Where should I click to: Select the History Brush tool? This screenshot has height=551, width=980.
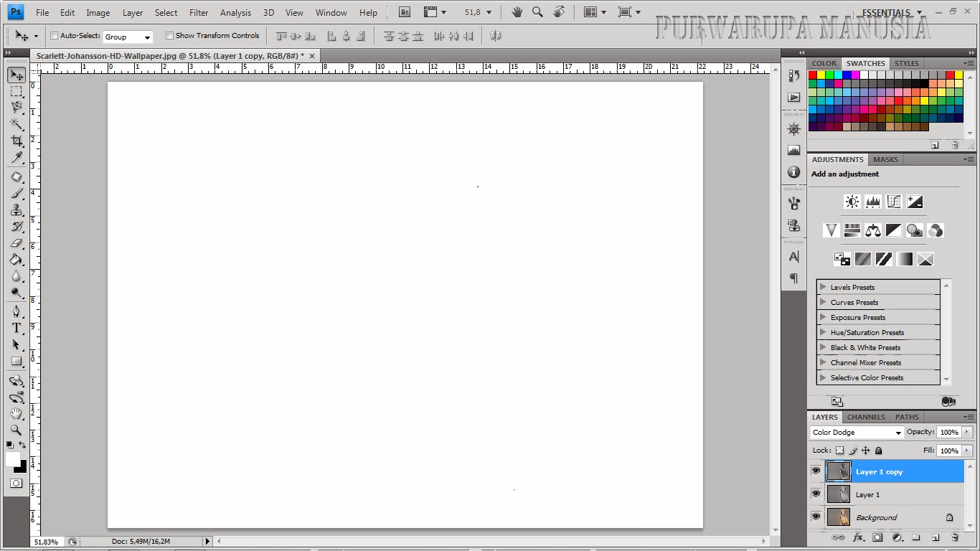click(x=16, y=227)
